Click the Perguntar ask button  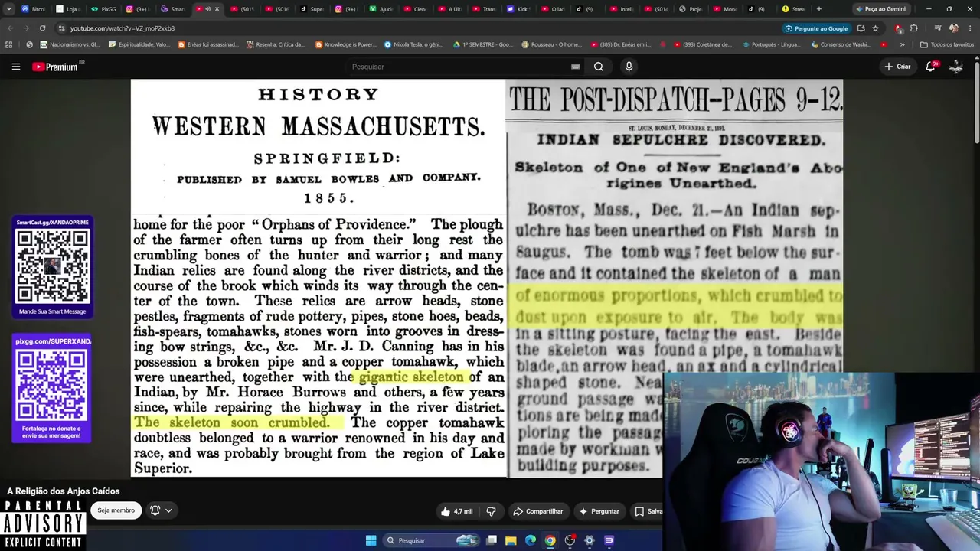click(x=599, y=511)
